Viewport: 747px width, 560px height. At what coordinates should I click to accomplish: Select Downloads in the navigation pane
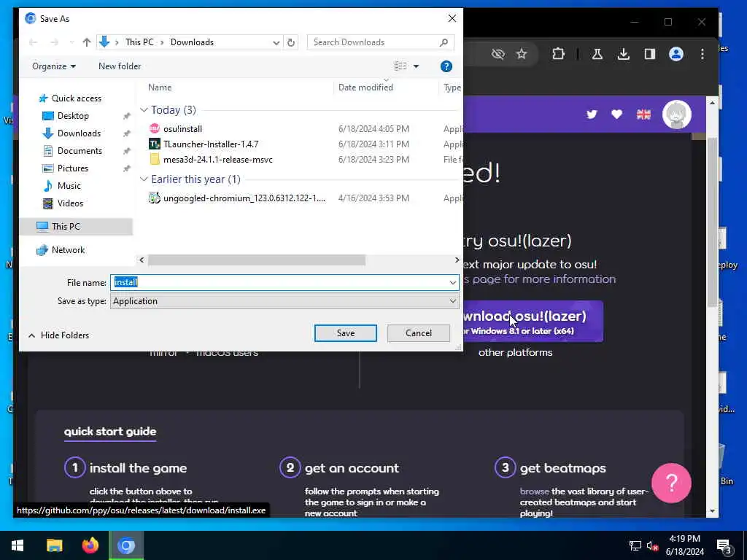[x=79, y=133]
